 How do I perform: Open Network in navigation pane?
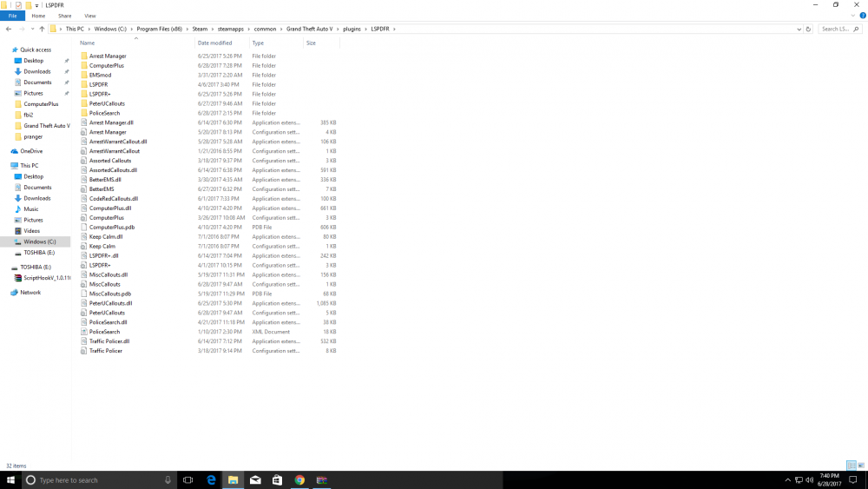pyautogui.click(x=30, y=293)
